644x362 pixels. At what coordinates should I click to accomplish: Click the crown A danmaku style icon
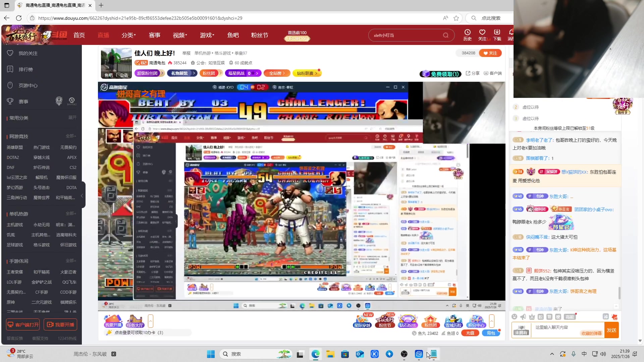(532, 317)
